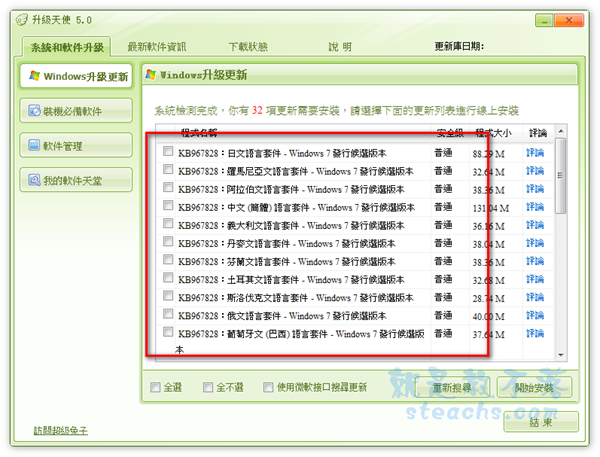Tick the 全選 checkbox

pyautogui.click(x=155, y=387)
